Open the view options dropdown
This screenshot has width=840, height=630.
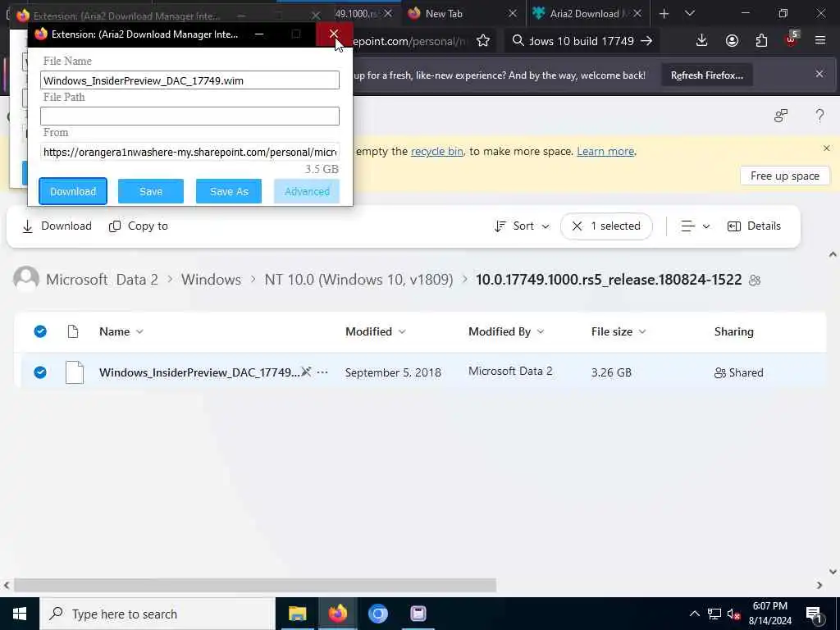coord(695,226)
